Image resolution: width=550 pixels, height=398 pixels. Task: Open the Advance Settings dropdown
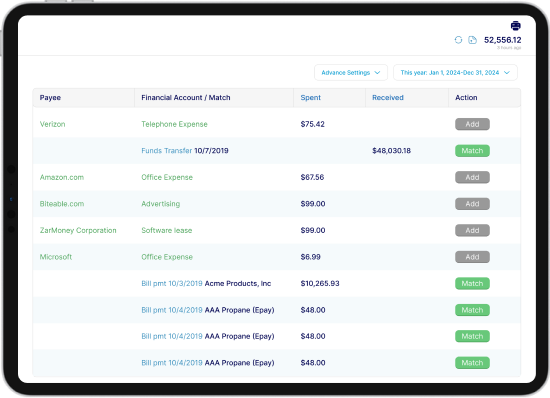click(x=351, y=73)
